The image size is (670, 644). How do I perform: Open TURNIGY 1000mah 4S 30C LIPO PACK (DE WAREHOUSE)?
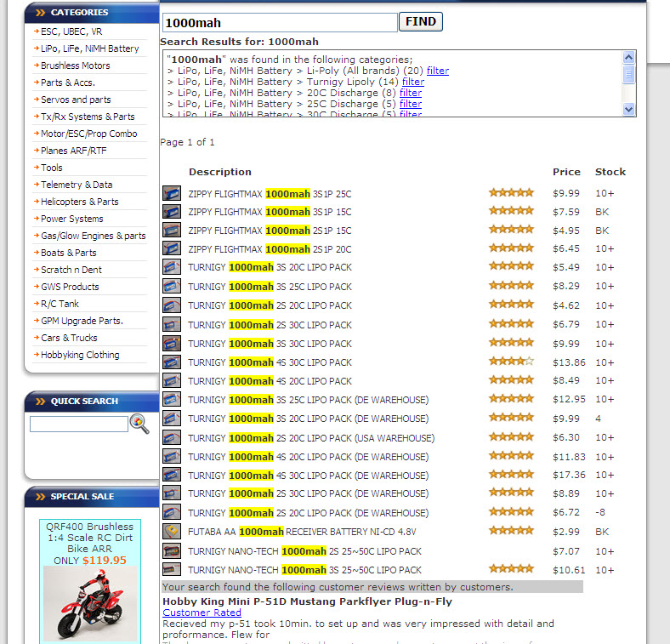coord(308,476)
